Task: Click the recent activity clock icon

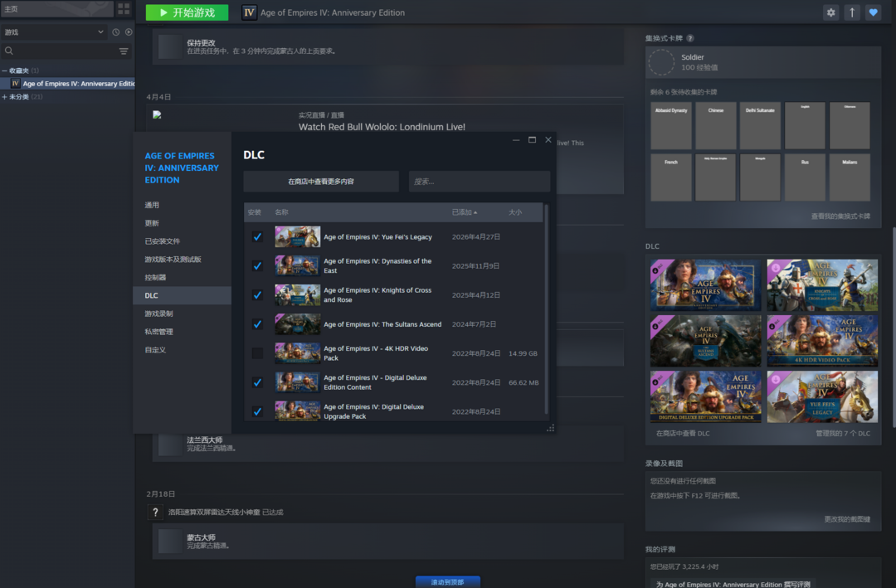Action: pyautogui.click(x=116, y=32)
